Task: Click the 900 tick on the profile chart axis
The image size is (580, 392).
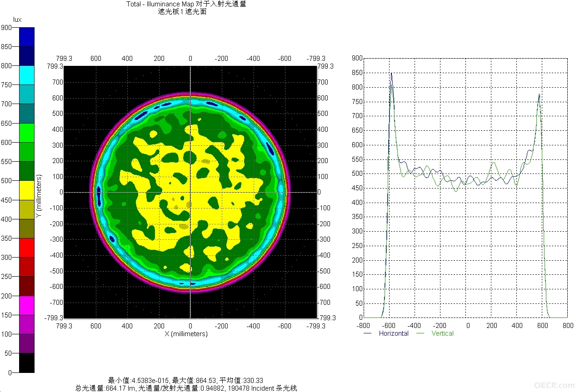Action: tap(357, 59)
